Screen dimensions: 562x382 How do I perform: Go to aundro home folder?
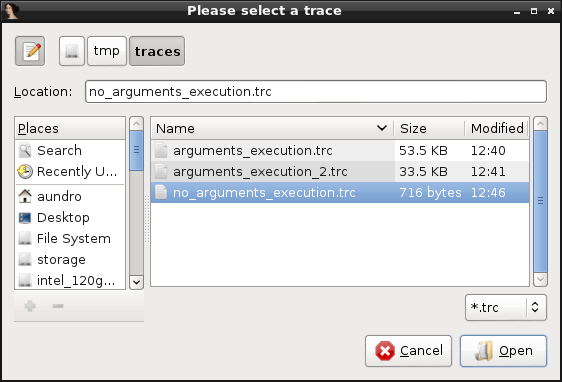click(70, 196)
